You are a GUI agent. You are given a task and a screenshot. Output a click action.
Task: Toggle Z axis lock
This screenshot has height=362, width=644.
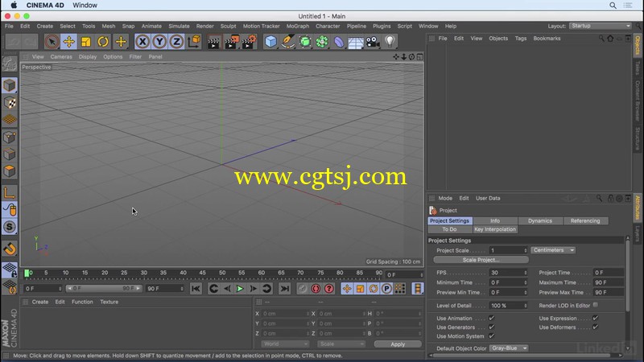click(176, 42)
